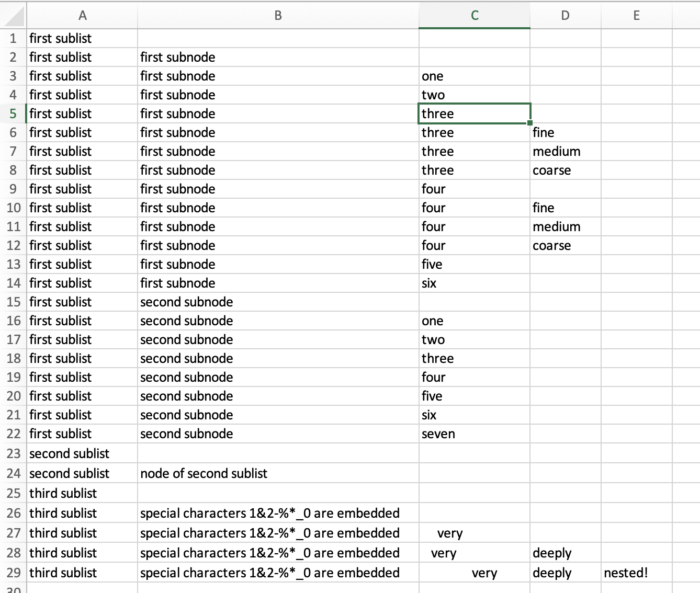Screen dimensions: 700x593
Task: Click cell C12 containing 'four'
Action: coord(475,245)
